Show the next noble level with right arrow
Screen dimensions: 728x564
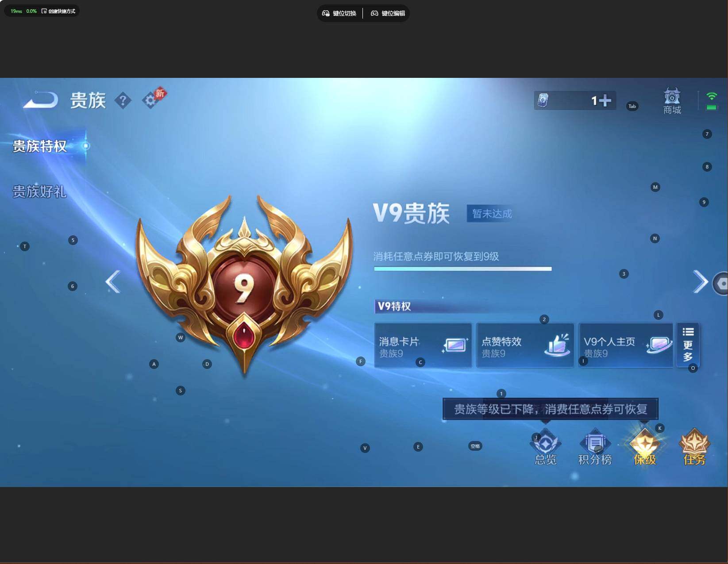coord(700,282)
